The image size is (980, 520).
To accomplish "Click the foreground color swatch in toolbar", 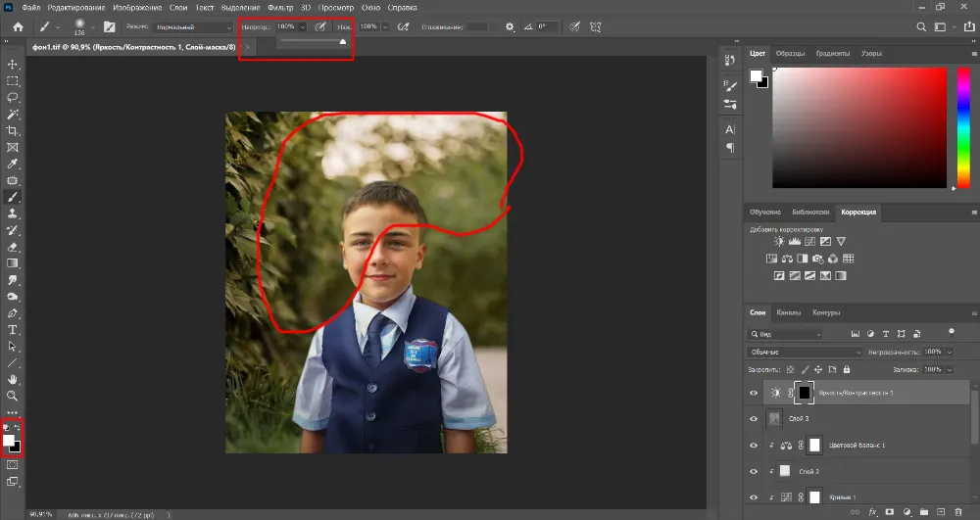I will point(10,442).
